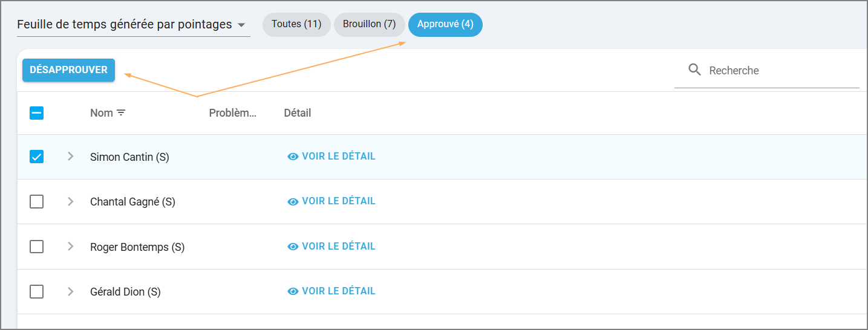Click the search magnifier icon
Viewport: 868px width, 330px height.
coord(695,70)
